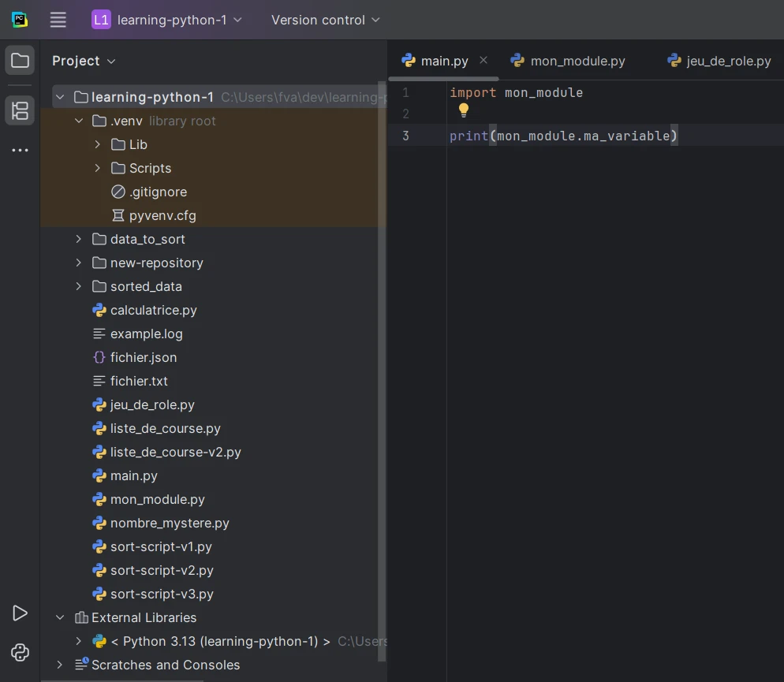This screenshot has width=784, height=682.
Task: Select fichier.json in the project tree
Action: point(143,357)
